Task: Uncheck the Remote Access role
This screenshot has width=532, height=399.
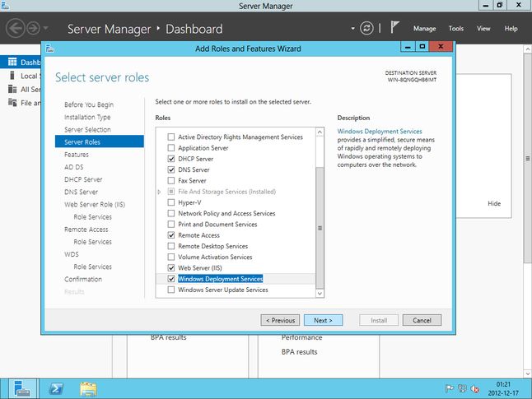Action: coord(171,235)
